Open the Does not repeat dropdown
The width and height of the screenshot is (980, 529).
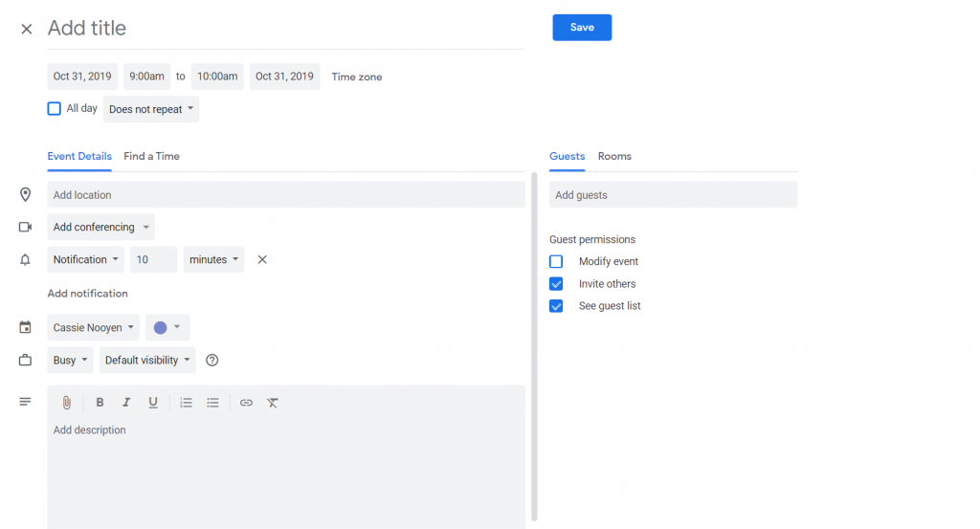coord(151,109)
